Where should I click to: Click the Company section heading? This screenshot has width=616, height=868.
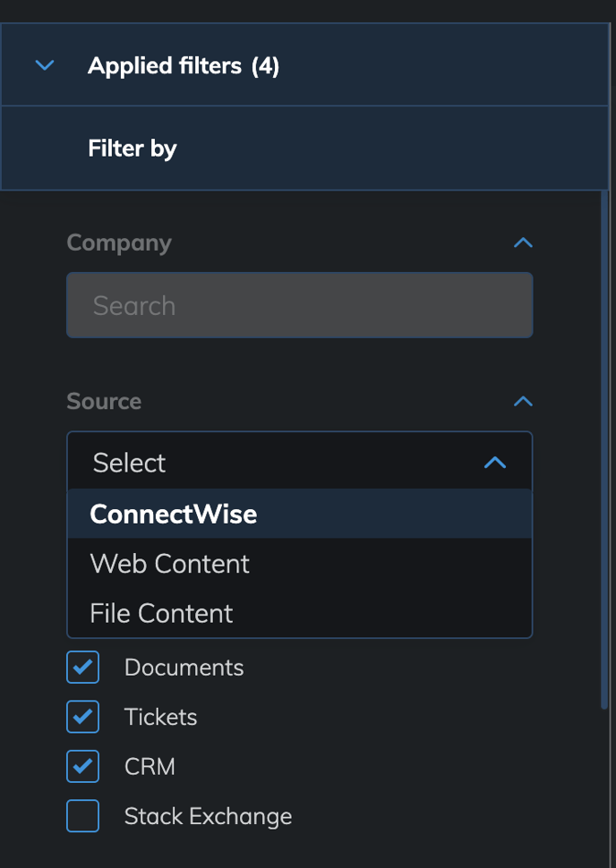pos(119,243)
